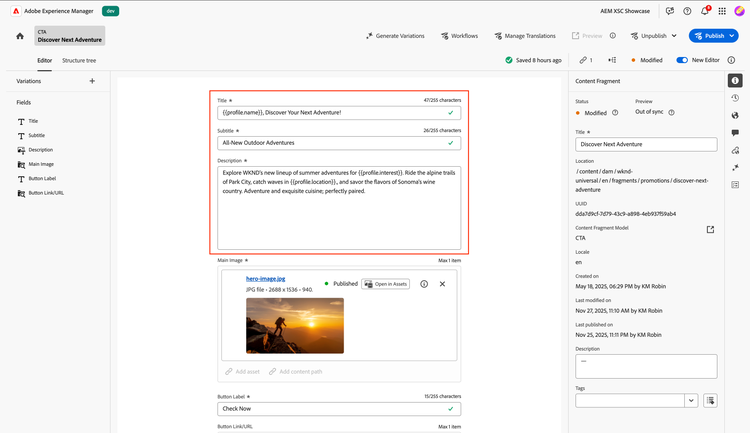This screenshot has height=433, width=750.
Task: Click the hero image sunset thumbnail
Action: 295,326
